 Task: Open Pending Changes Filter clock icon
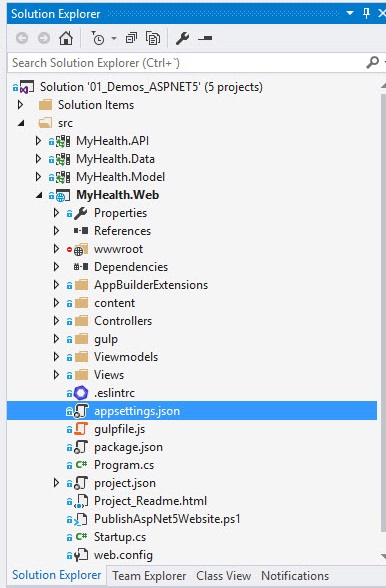98,38
